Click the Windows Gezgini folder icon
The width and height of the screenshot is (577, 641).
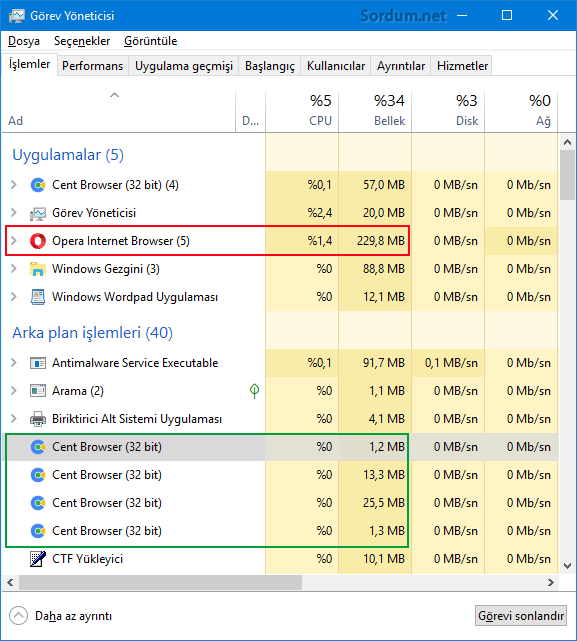[x=38, y=269]
